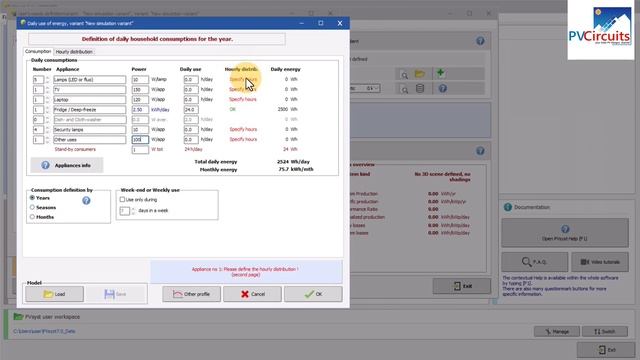Click the daily use field for Security lamps
This screenshot has width=640, height=360.
click(191, 129)
